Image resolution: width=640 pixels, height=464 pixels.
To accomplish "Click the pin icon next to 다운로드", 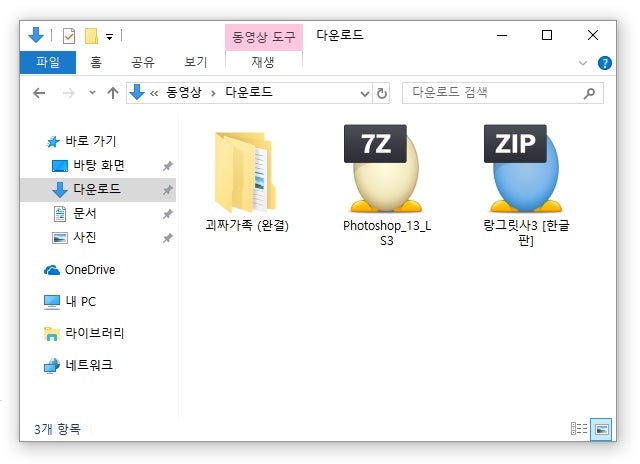I will tap(167, 190).
